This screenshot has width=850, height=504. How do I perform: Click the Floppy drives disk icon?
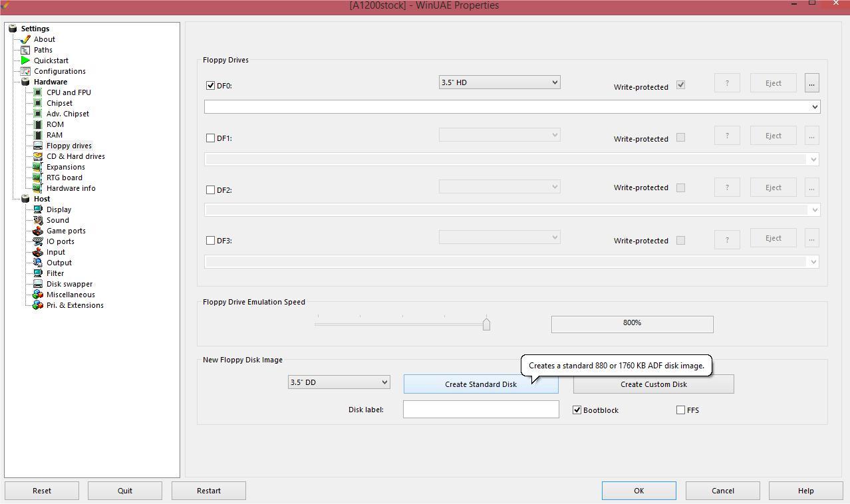38,146
